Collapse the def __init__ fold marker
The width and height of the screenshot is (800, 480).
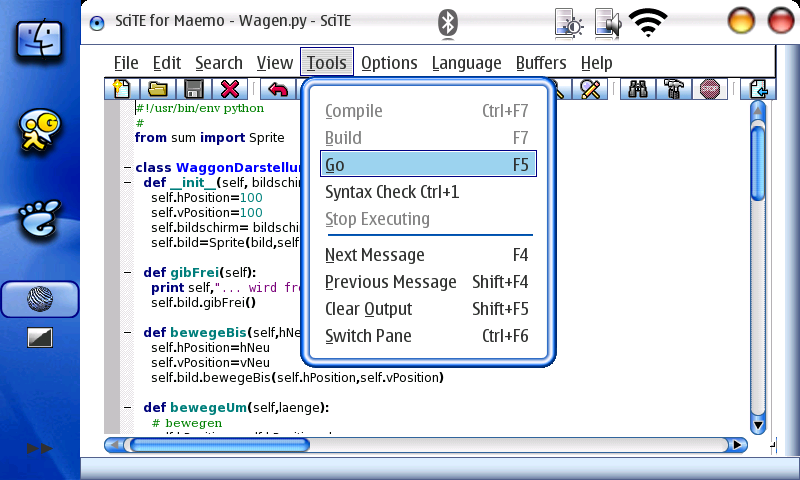coord(128,183)
